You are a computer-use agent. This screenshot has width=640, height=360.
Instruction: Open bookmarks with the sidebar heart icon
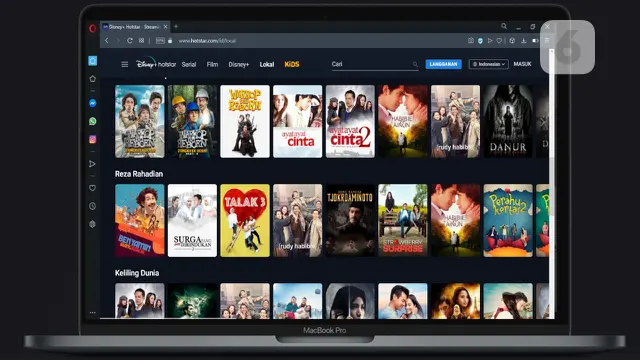click(x=93, y=188)
